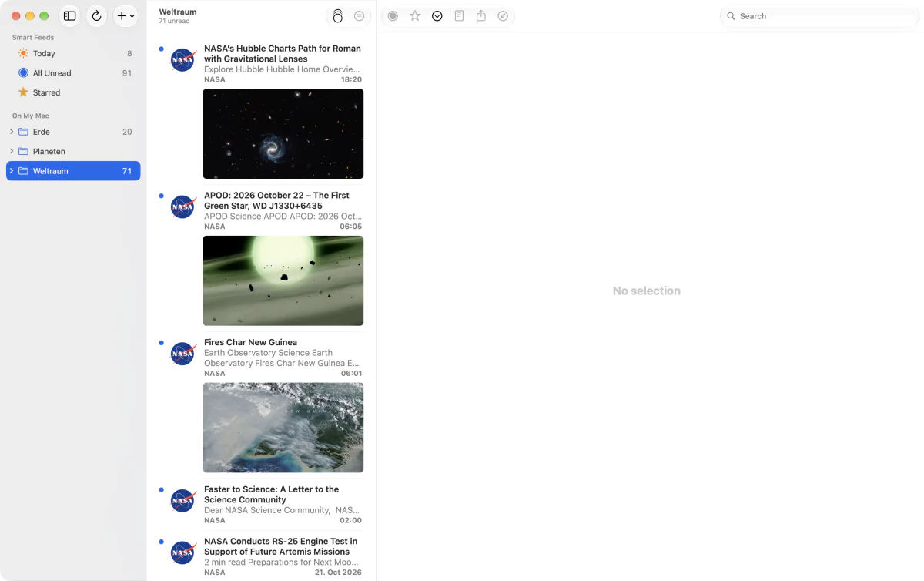Viewport: 924px width, 581px height.
Task: Click the Weltraum folder icon
Action: tap(23, 171)
